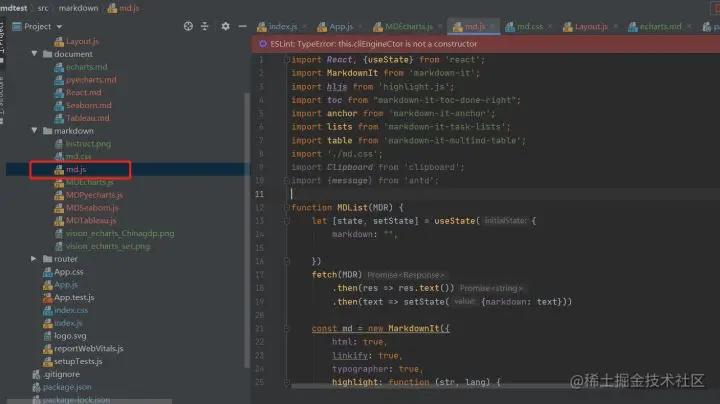Close the md.js tab
This screenshot has height=404, width=720.
click(x=492, y=27)
